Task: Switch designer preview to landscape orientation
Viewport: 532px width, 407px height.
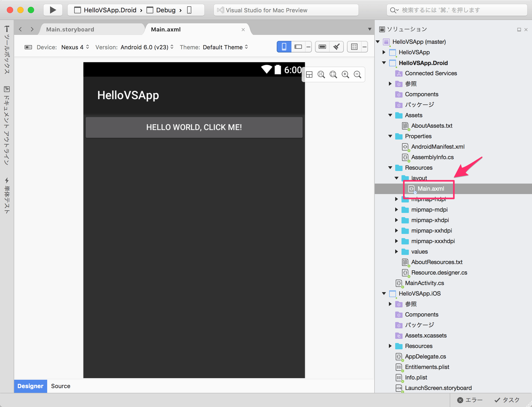Action: click(298, 47)
